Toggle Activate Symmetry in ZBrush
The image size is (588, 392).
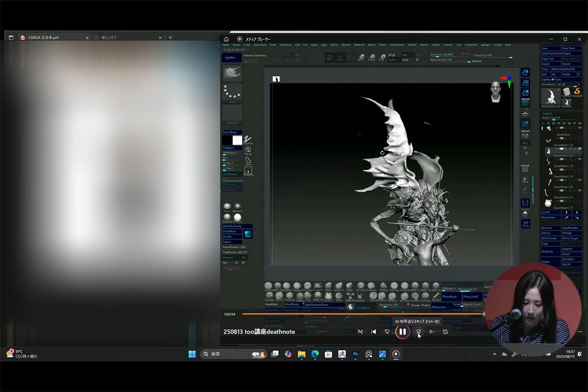[255, 56]
